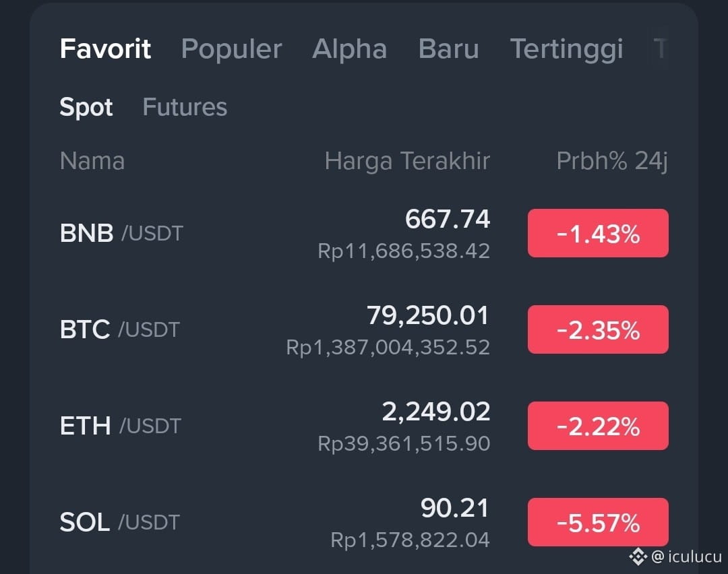
Task: Tap the -1.43% change badge
Action: click(598, 233)
